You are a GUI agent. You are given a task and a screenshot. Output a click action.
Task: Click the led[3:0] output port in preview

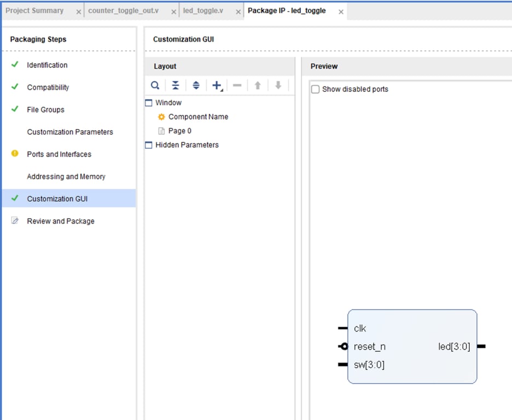[454, 347]
